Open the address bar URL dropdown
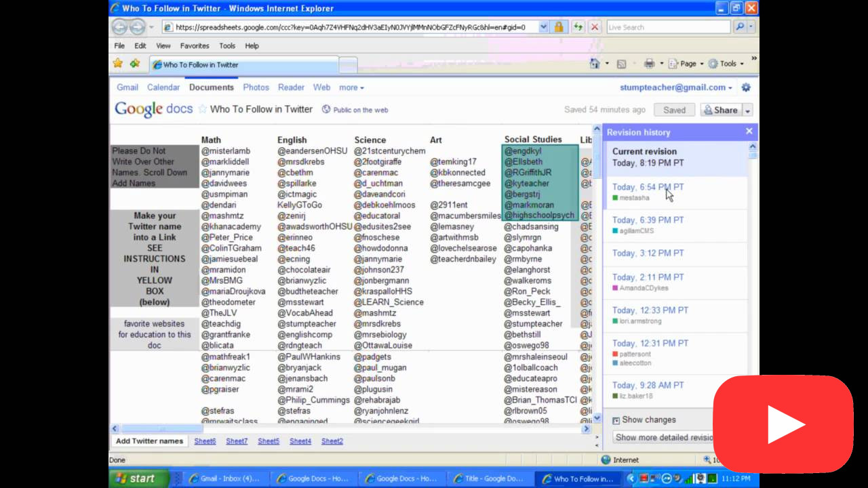 543,27
